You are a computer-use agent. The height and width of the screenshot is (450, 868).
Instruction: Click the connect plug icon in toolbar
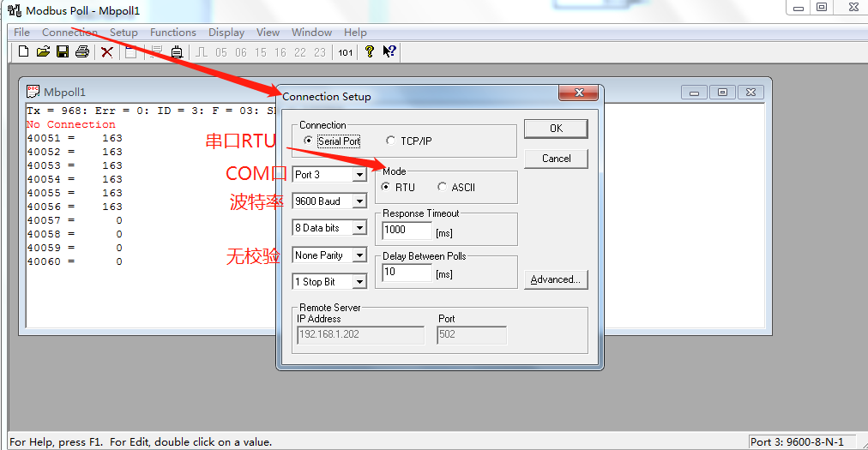click(177, 52)
